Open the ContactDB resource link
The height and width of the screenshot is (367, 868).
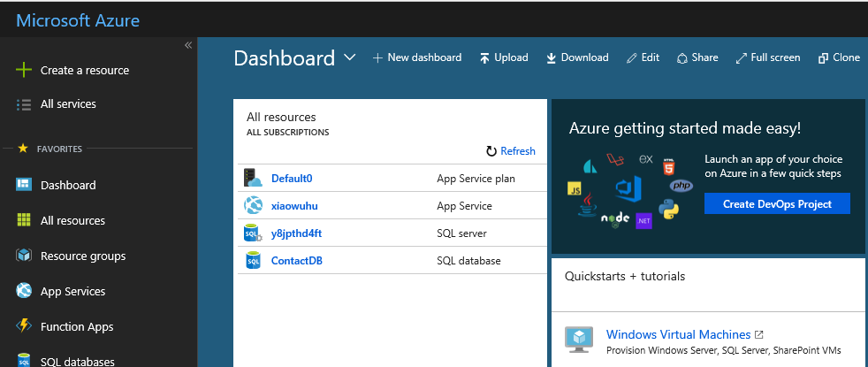pos(297,260)
